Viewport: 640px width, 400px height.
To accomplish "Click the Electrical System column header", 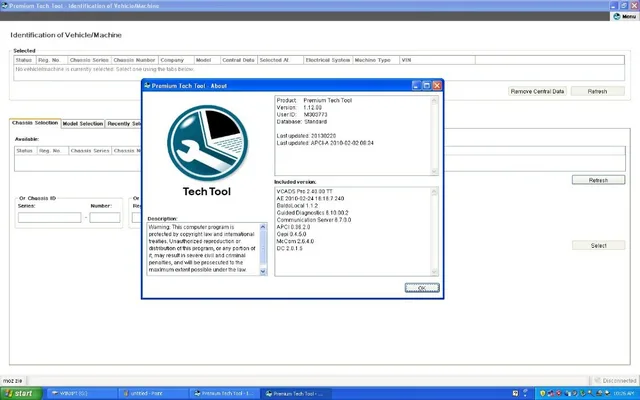I will (x=328, y=60).
